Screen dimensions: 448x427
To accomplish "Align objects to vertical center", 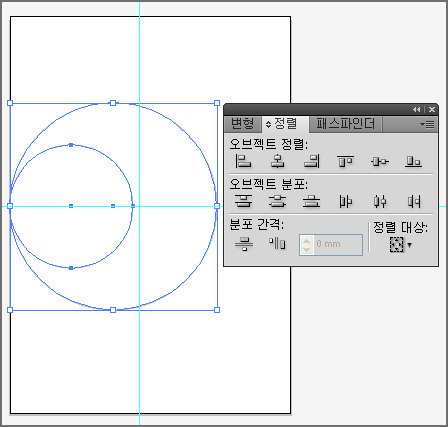I will (x=380, y=161).
